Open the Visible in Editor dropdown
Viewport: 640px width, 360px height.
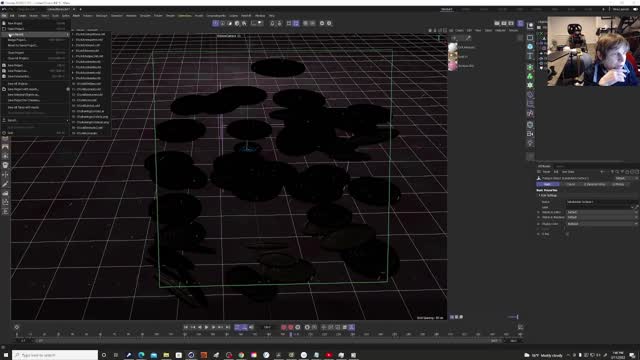[602, 212]
